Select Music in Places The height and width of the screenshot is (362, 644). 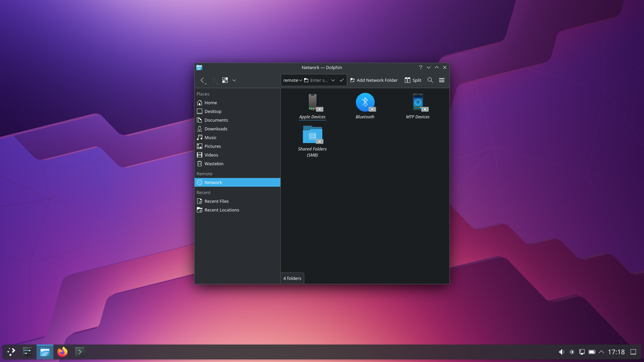[237, 137]
